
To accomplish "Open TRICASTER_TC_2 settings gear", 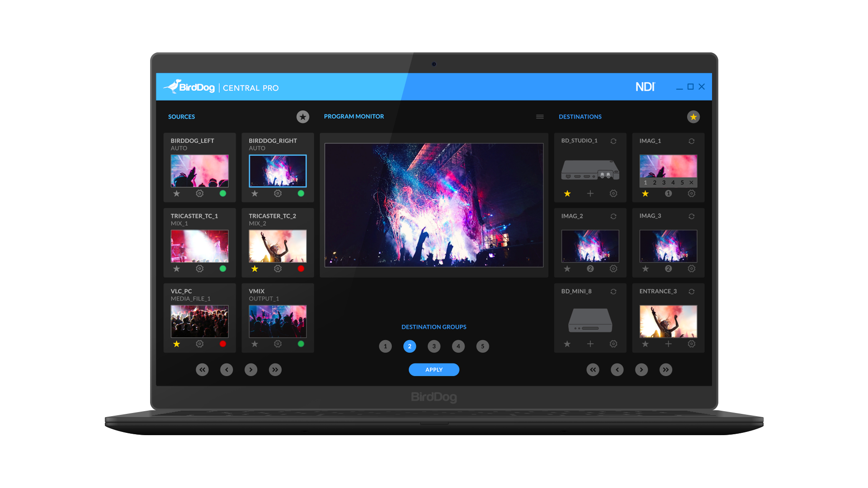I will coord(278,269).
